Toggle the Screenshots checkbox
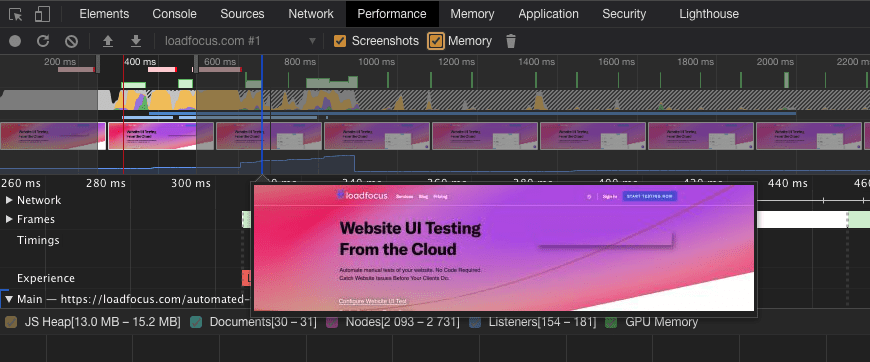The width and height of the screenshot is (870, 362). tap(340, 41)
